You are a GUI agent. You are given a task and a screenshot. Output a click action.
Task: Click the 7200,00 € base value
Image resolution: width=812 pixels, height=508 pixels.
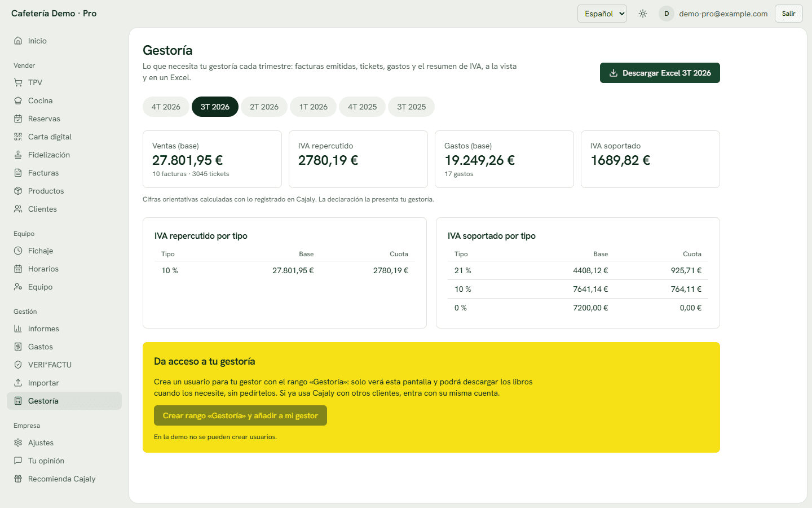pos(590,308)
